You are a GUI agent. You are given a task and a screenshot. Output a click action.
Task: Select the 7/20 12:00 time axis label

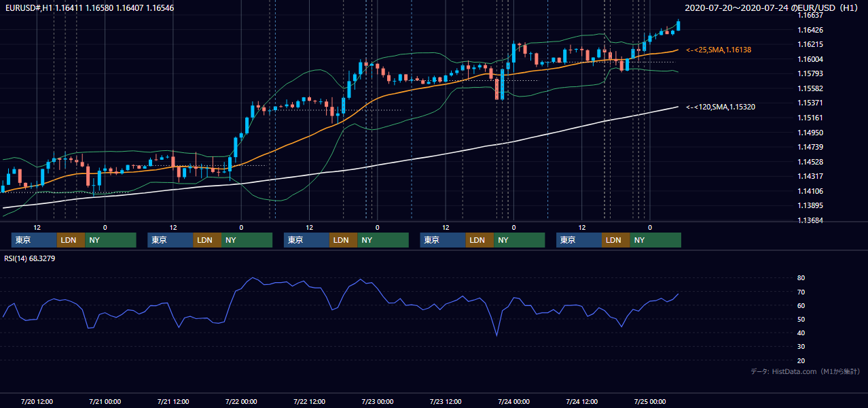pyautogui.click(x=37, y=401)
